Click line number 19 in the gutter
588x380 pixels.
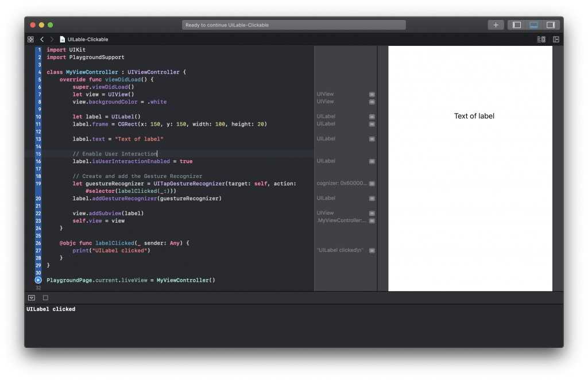click(38, 183)
